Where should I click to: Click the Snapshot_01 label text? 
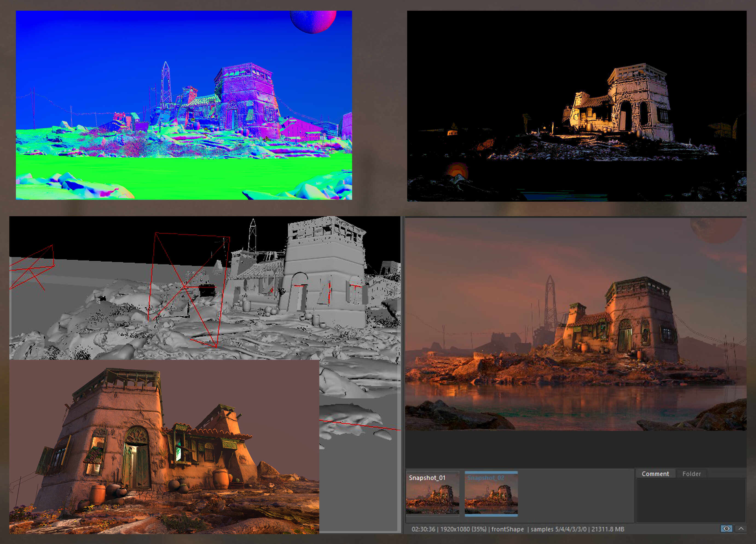coord(427,478)
